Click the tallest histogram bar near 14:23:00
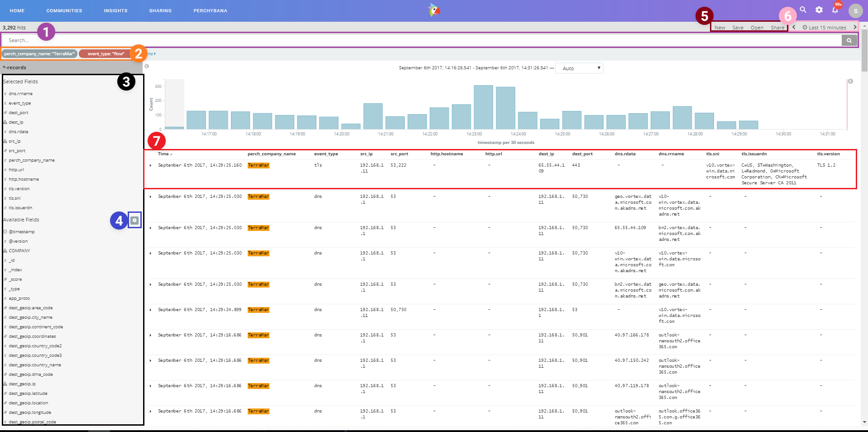This screenshot has height=432, width=868. click(x=483, y=107)
